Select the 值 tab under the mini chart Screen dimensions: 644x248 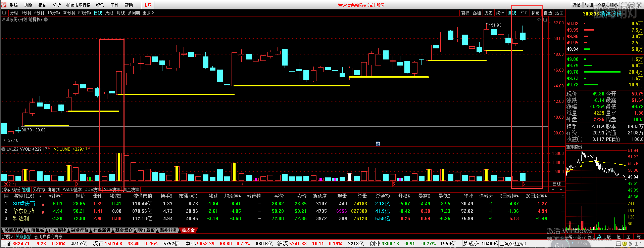click(x=618, y=237)
